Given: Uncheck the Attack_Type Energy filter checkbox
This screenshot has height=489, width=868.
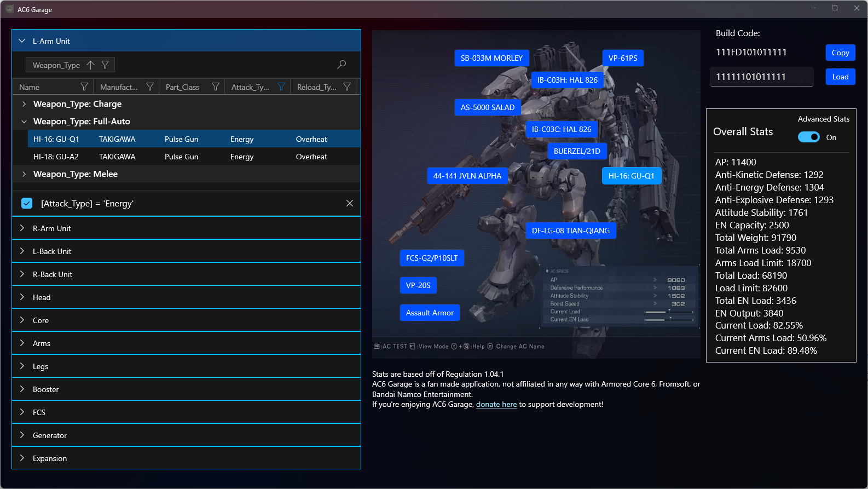Looking at the screenshot, I should click(x=27, y=203).
